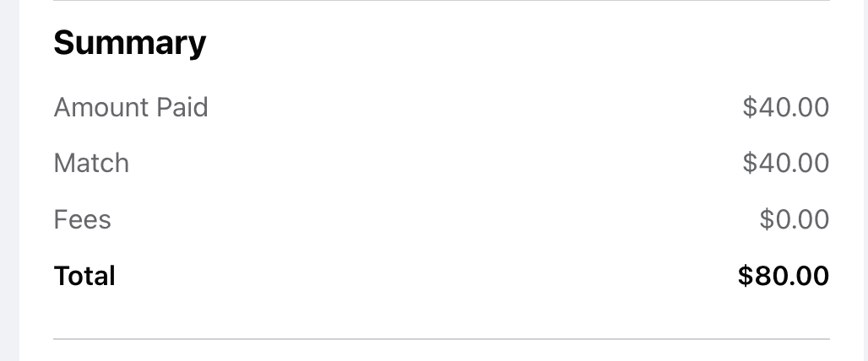The image size is (868, 361).
Task: Select the Amount Paid label
Action: point(131,107)
